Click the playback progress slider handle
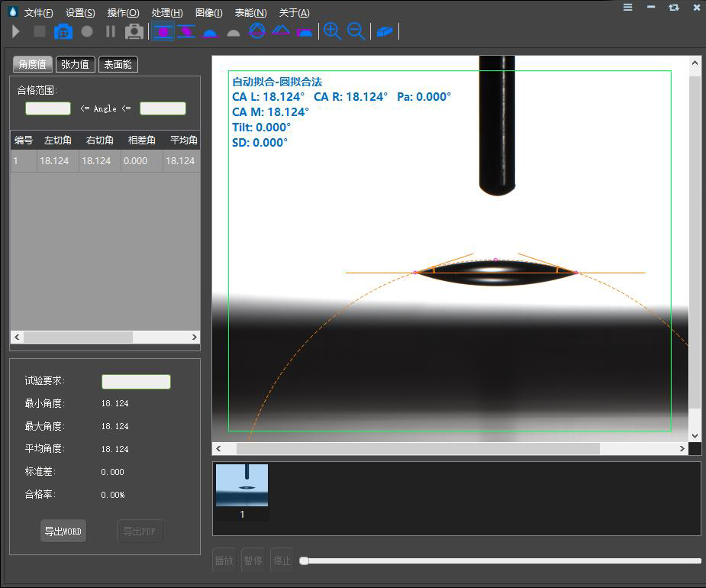This screenshot has width=706, height=588. click(305, 561)
